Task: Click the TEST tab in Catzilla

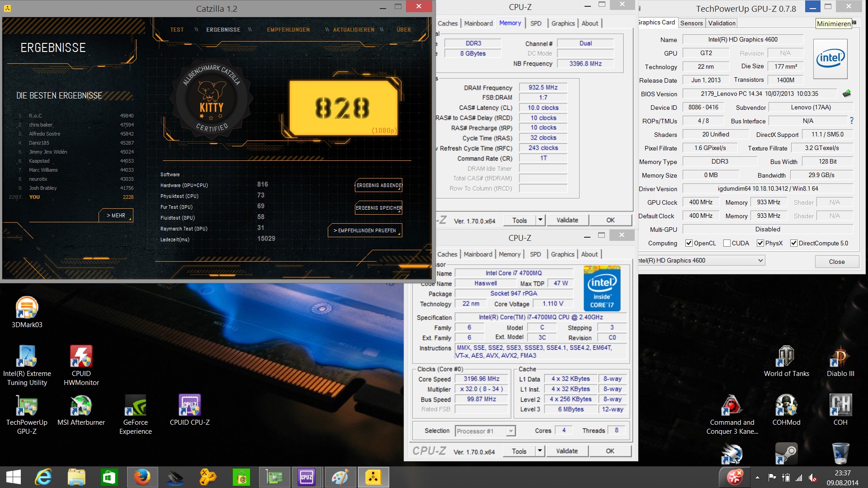Action: pyautogui.click(x=177, y=30)
